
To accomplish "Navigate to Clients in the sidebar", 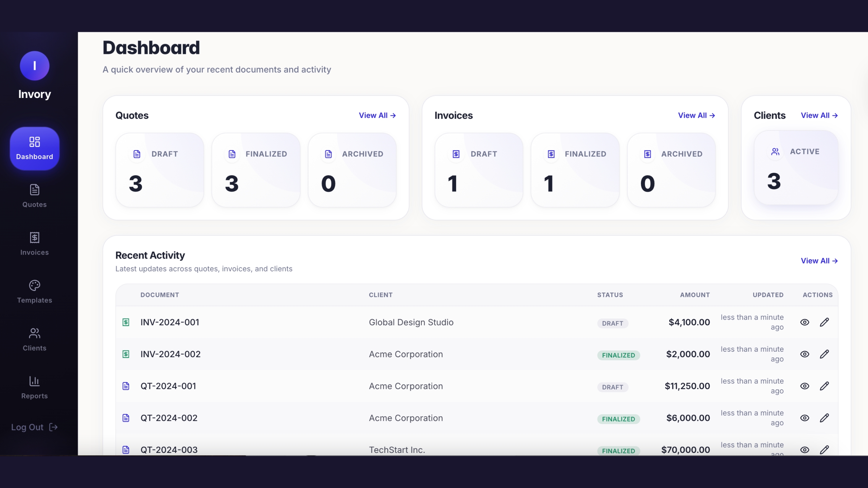I will 34,339.
